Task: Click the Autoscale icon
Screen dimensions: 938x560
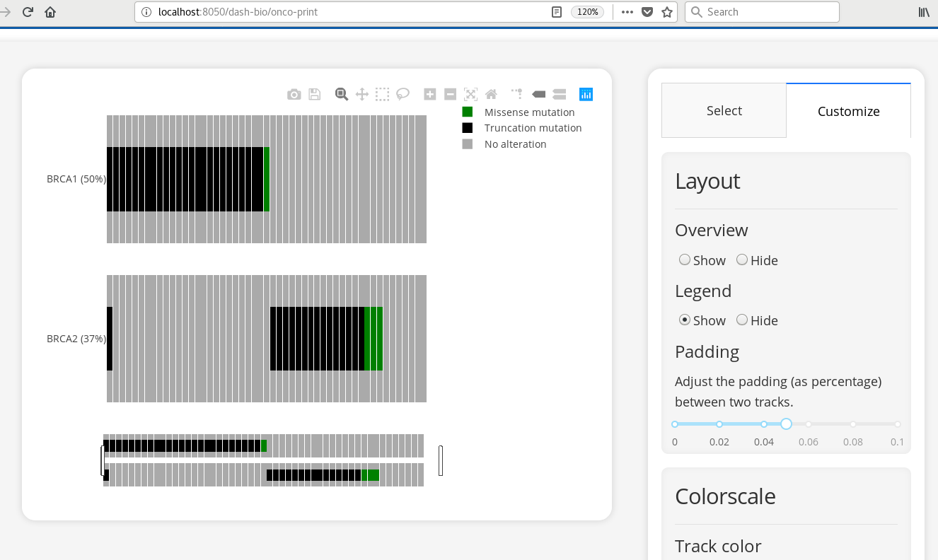Action: click(470, 93)
